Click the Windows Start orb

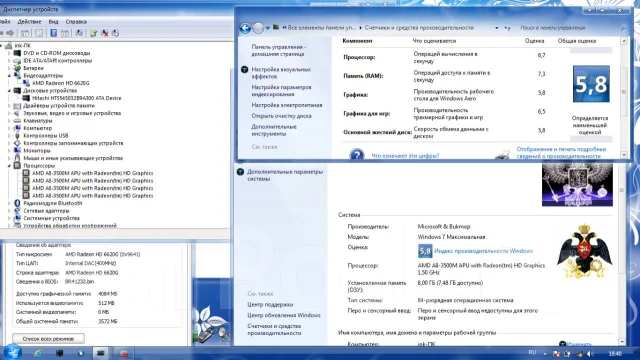pos(12,353)
